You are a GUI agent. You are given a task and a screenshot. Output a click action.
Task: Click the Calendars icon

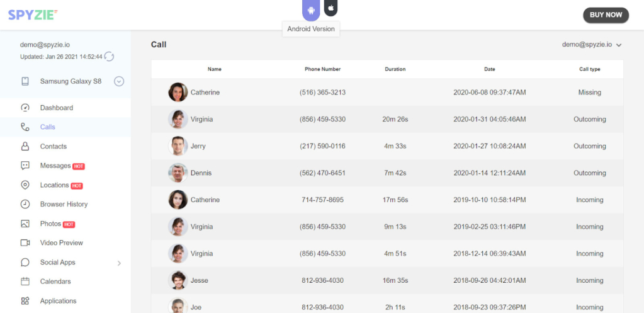[25, 282]
